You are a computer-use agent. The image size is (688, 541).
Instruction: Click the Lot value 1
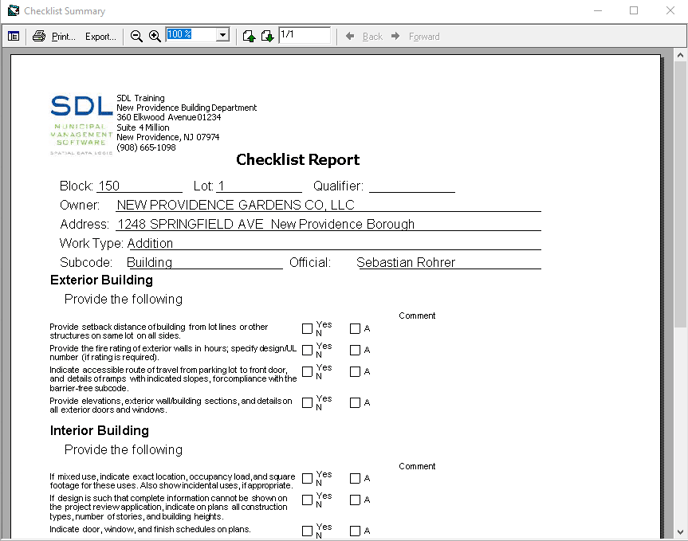coord(221,186)
